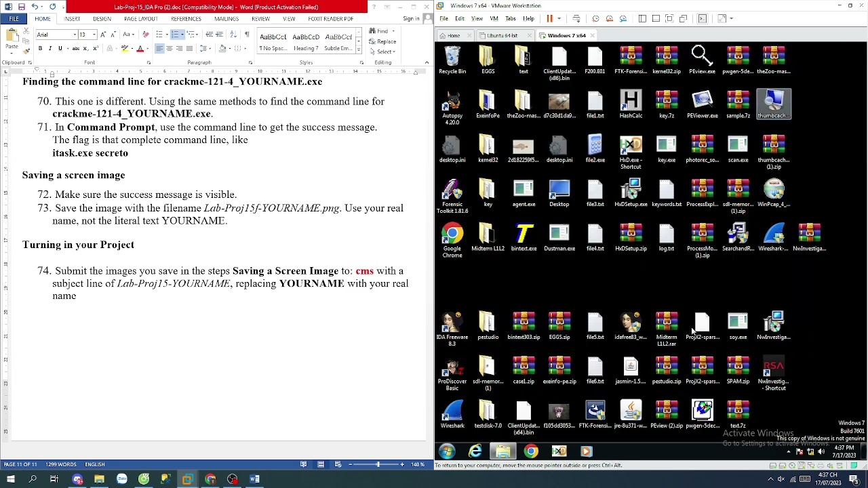Click VMware take snapshot icon
The image size is (868, 488).
595,19
